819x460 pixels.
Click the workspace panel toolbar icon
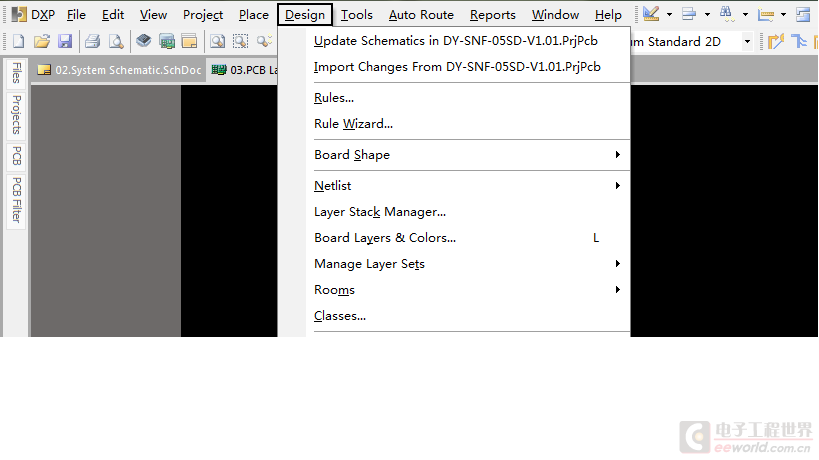pyautogui.click(x=189, y=41)
